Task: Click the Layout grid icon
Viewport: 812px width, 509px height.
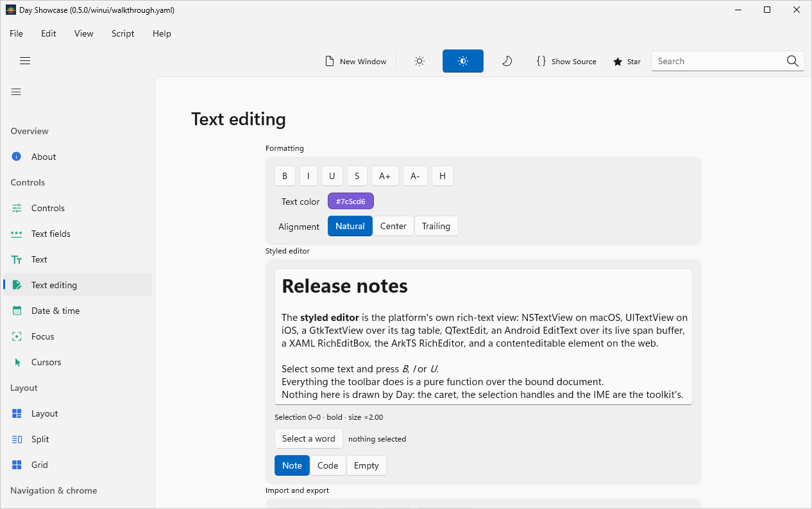Action: coord(17,413)
